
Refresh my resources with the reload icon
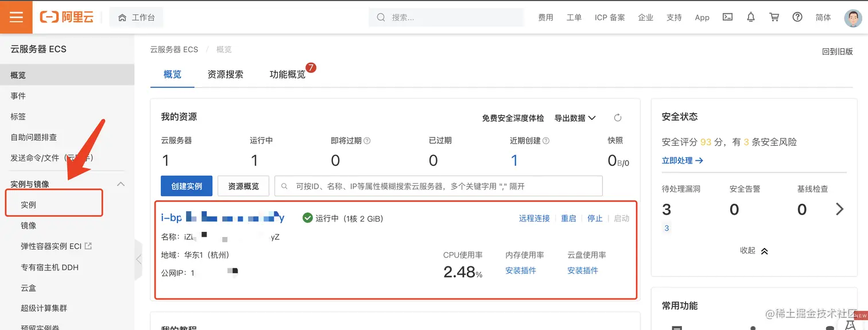coord(618,118)
